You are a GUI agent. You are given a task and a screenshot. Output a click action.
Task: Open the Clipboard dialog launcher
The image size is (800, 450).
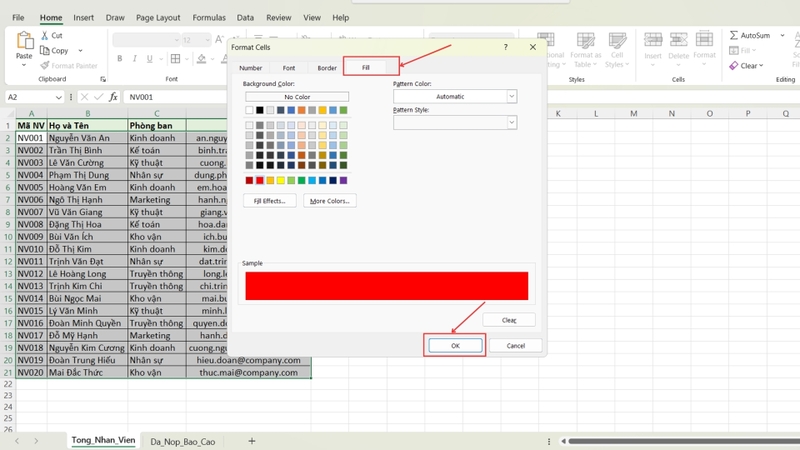[103, 79]
